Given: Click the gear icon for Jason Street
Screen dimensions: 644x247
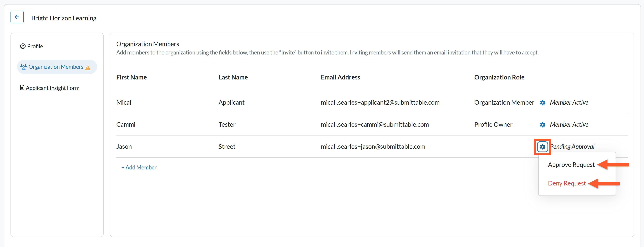Looking at the screenshot, I should (x=542, y=147).
